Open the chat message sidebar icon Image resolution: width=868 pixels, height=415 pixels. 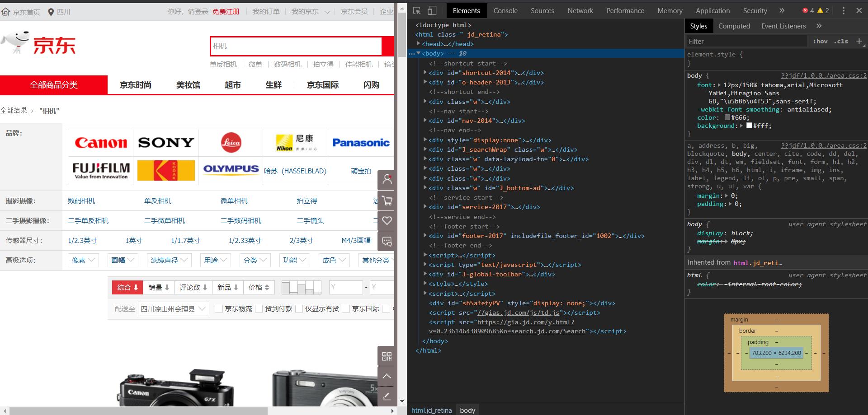click(387, 241)
